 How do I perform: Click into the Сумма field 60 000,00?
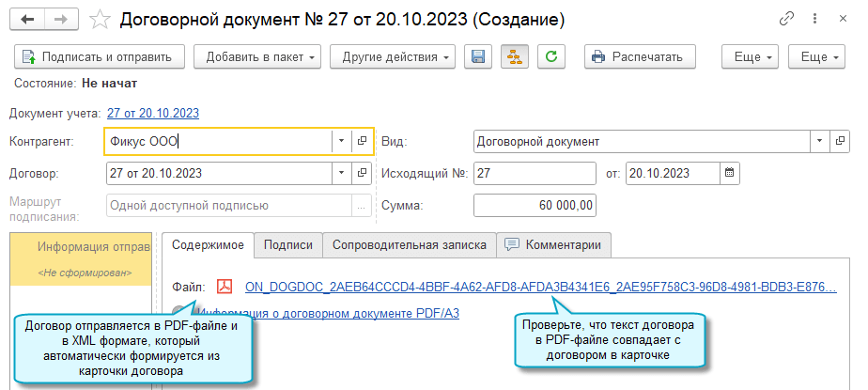pyautogui.click(x=535, y=206)
